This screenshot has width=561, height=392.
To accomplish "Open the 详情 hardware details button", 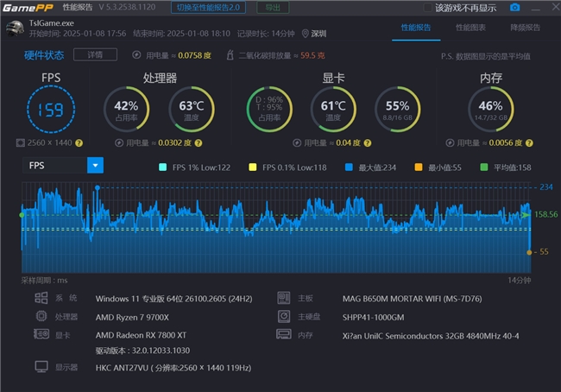I will point(95,54).
